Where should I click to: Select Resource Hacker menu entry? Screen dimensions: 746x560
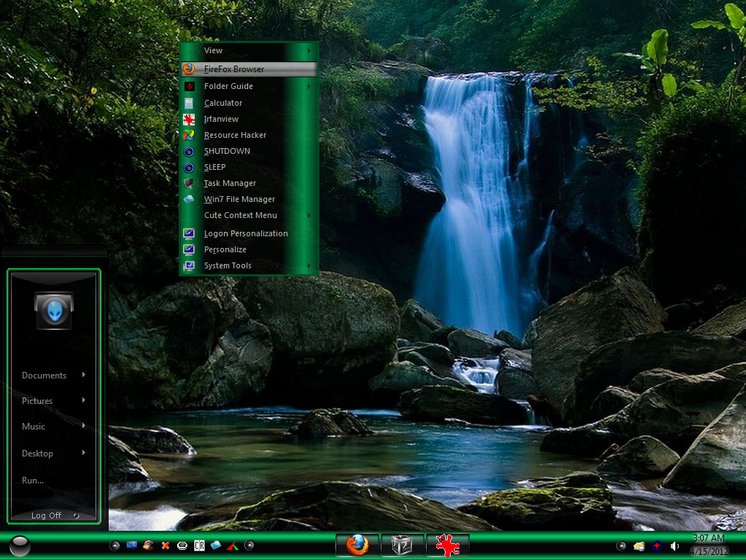coord(249,135)
